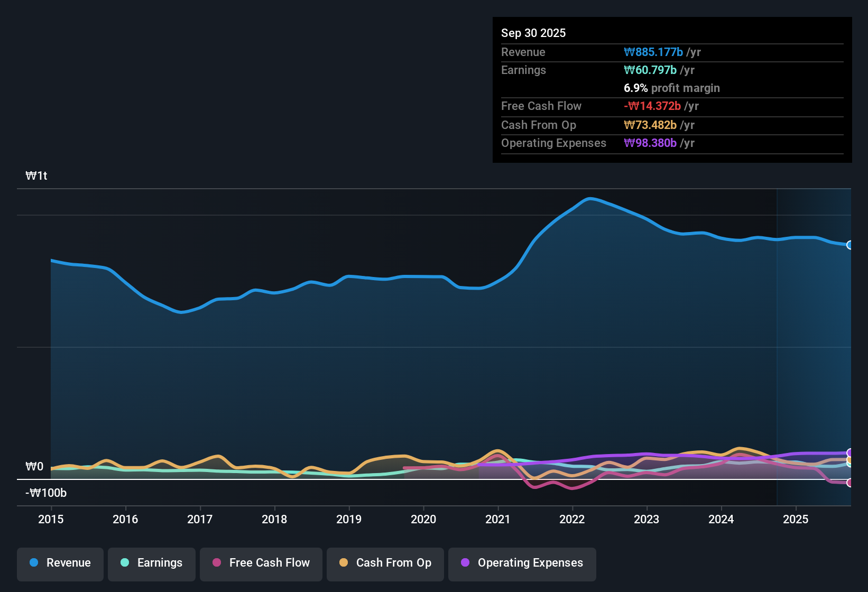Select the Revenue endpoint marker on the chart
868x592 pixels.
849,245
